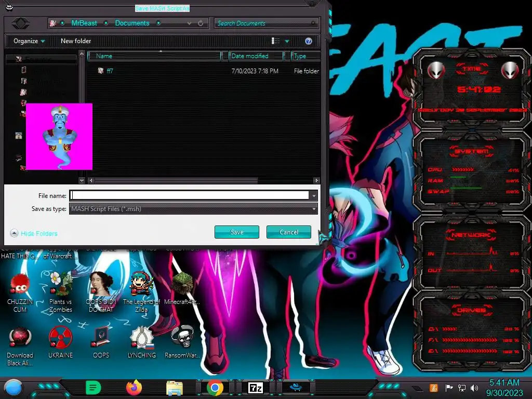
Task: Expand the breadcrumb arrow before MrBeast
Action: (x=62, y=23)
